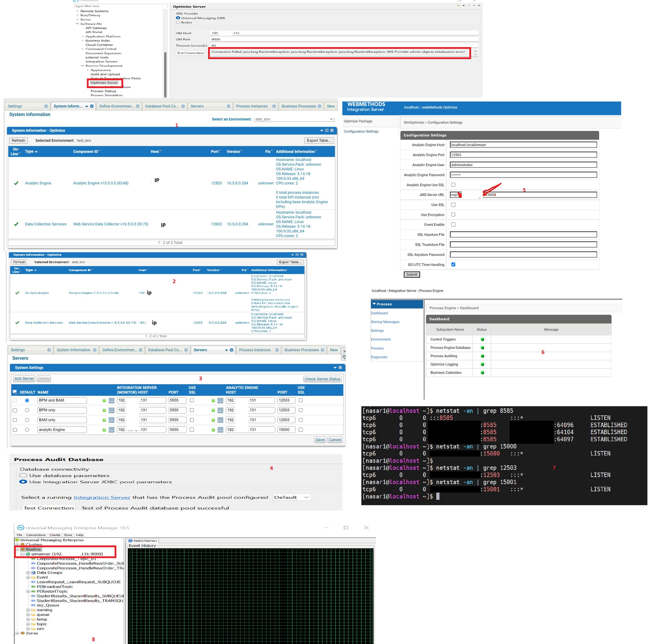
Task: Click the Analytic Engine Port field
Action: [x=523, y=155]
